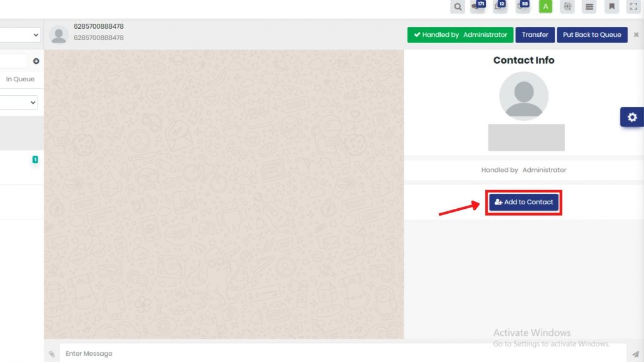Screen dimensions: 644x362
Task: Open chats icon with 171 badge
Action: click(478, 6)
